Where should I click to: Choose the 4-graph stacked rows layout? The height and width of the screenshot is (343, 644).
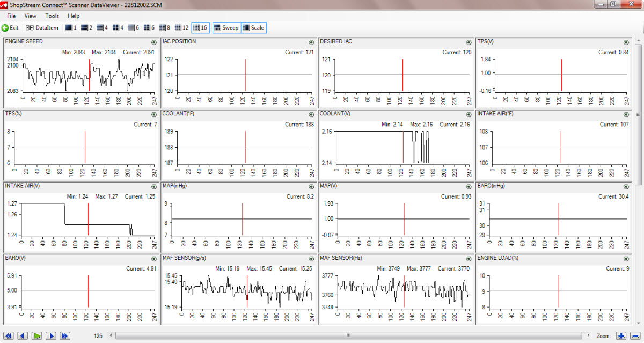coord(103,27)
